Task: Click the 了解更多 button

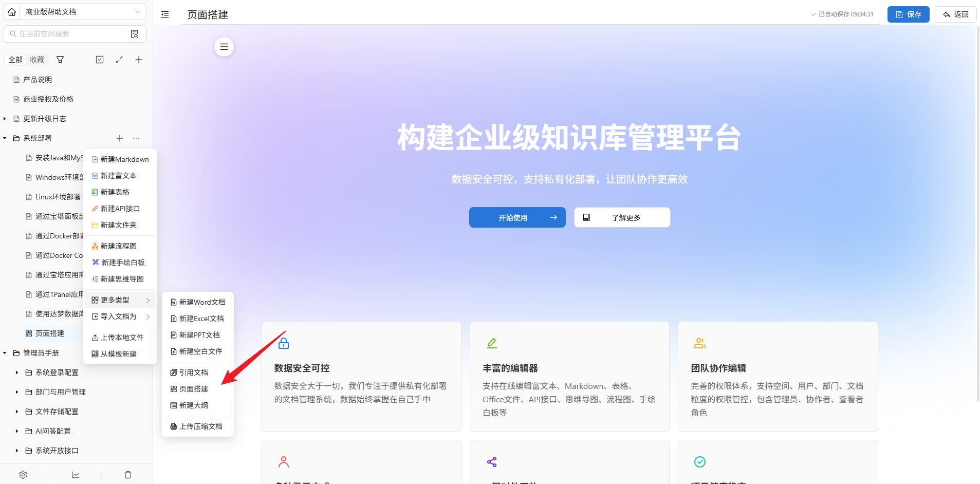Action: click(622, 217)
